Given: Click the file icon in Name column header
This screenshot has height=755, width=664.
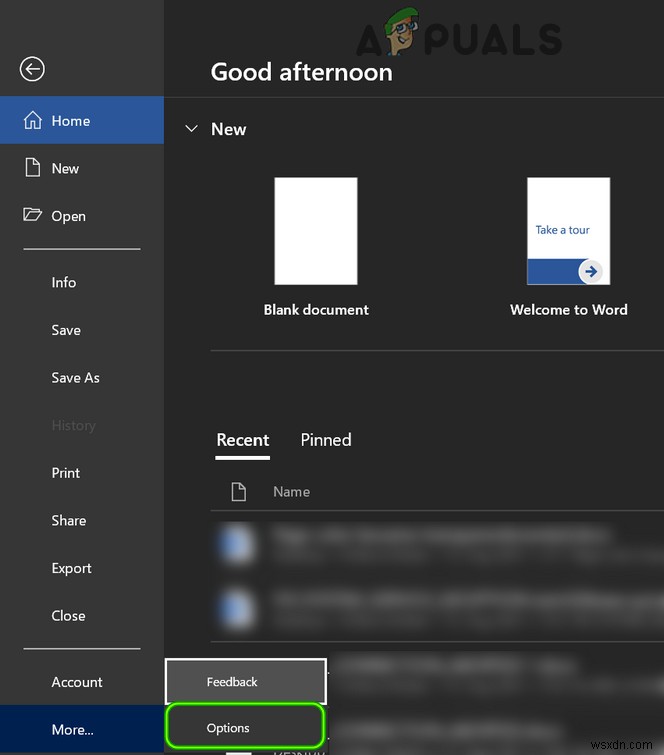Looking at the screenshot, I should (239, 492).
